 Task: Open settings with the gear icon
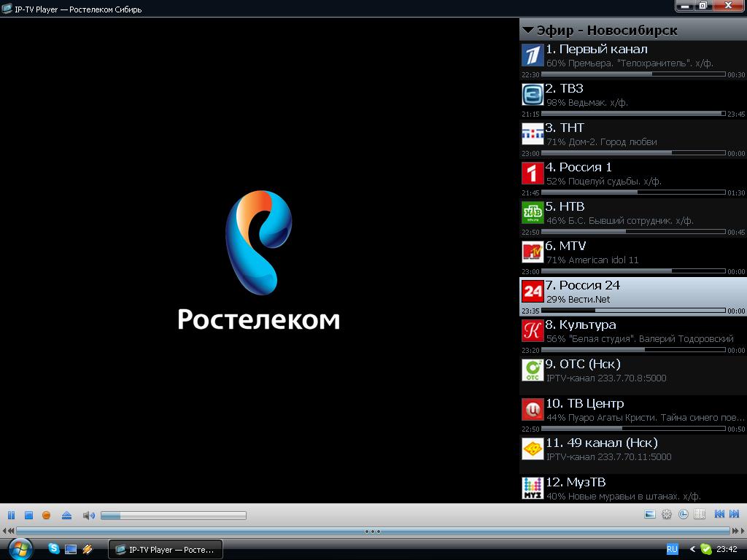pyautogui.click(x=667, y=514)
